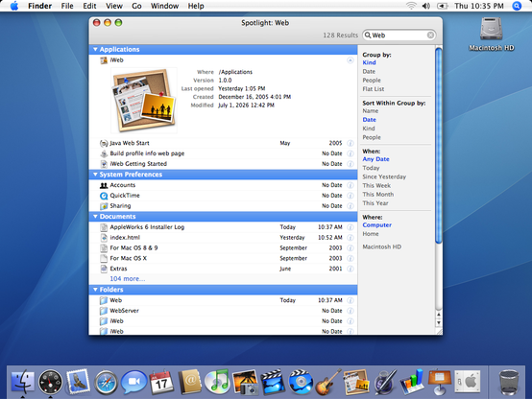Click the Spotlight magnifier in the menu bar

point(517,6)
